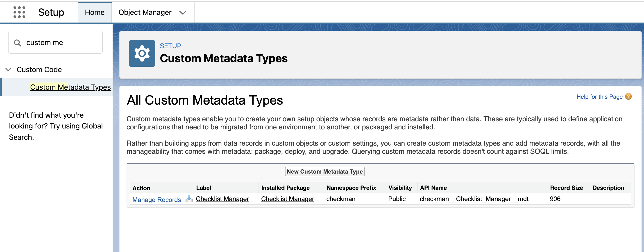
Task: Click the SETUP breadcrumb text
Action: tap(170, 46)
